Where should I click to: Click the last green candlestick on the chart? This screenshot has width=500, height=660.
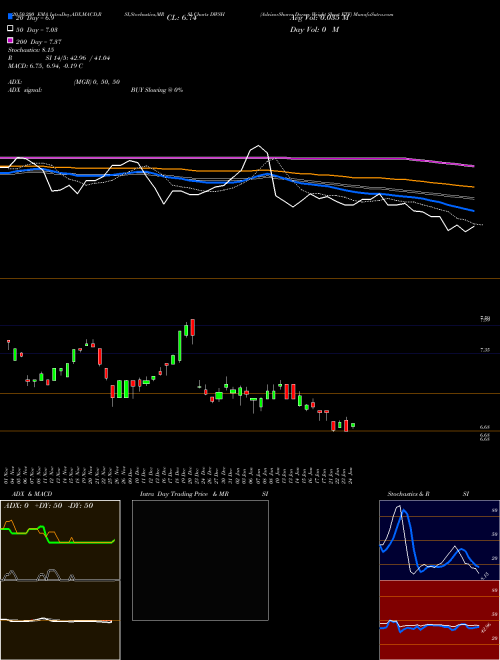[x=353, y=425]
